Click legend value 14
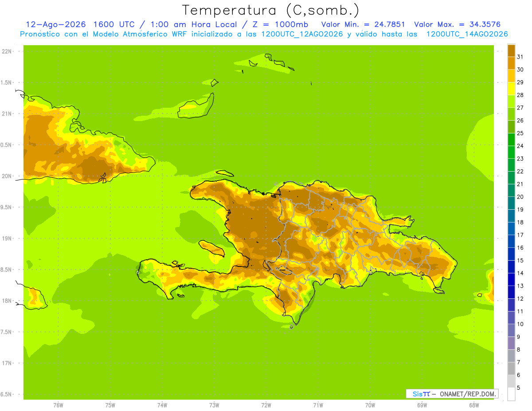Image resolution: width=532 pixels, height=411 pixels. (520, 273)
